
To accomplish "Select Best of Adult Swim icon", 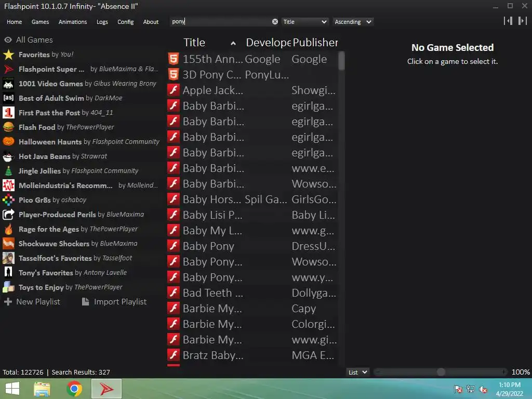I will [x=8, y=98].
